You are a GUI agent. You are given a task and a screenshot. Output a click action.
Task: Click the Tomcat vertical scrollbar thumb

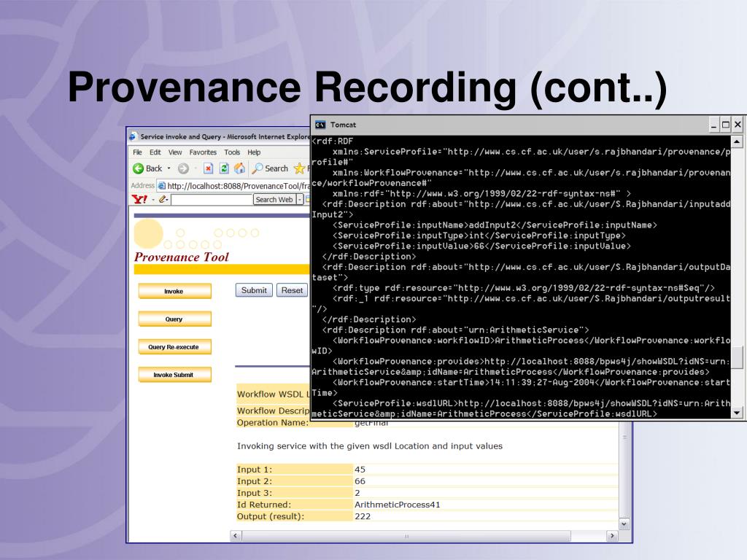click(737, 357)
